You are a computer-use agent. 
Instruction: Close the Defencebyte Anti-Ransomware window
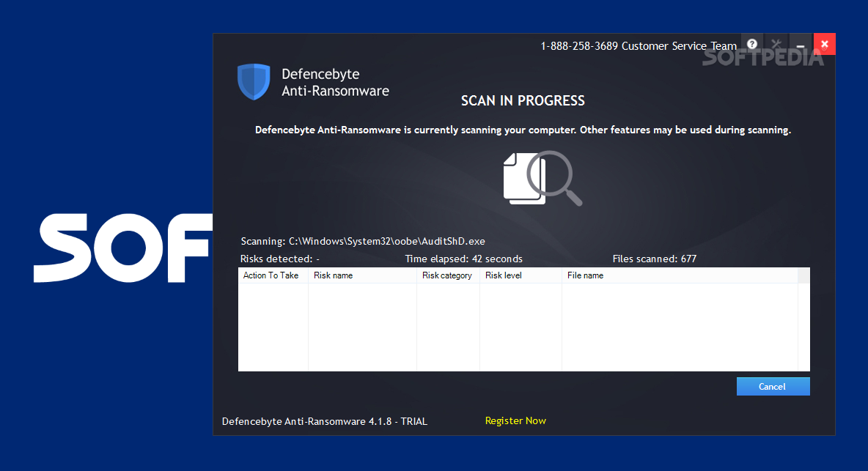coord(824,44)
